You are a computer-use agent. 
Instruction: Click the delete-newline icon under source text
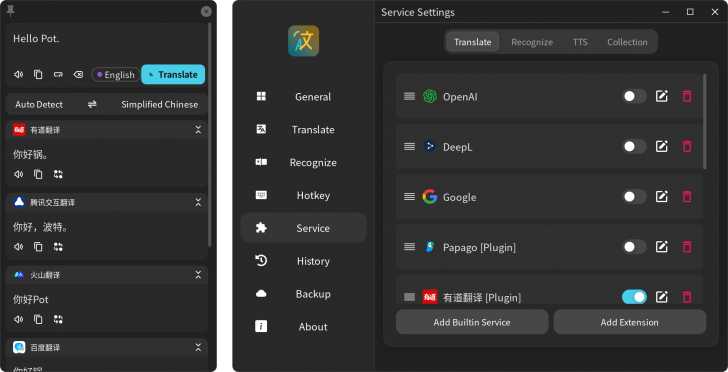58,74
